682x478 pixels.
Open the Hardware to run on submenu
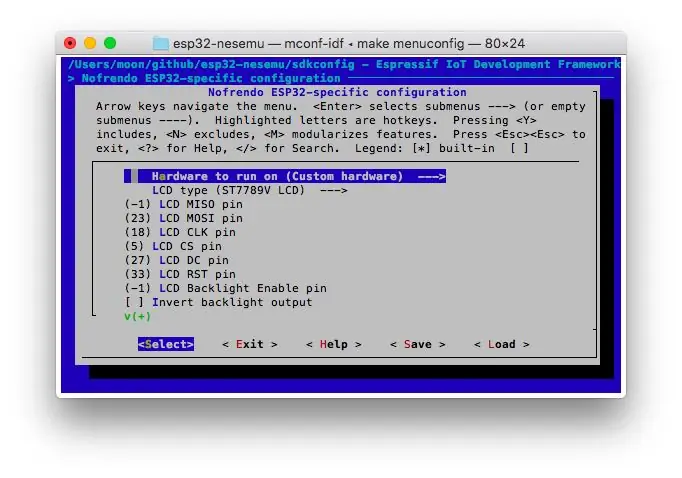[x=285, y=176]
